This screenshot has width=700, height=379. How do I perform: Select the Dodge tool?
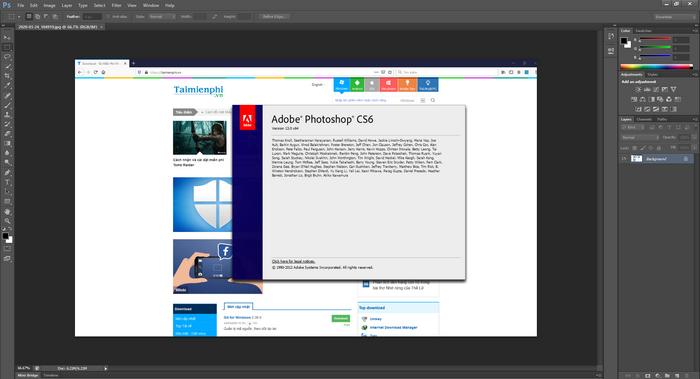pyautogui.click(x=7, y=162)
